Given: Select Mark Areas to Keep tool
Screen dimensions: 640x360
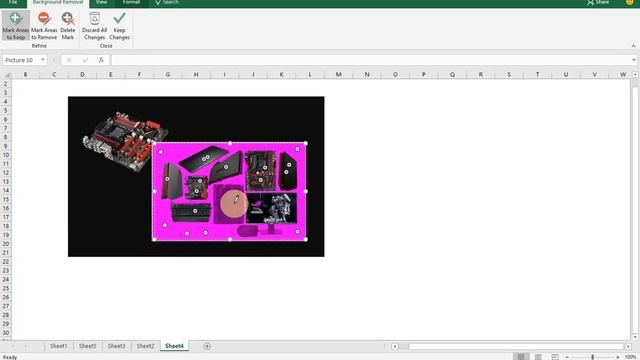Looking at the screenshot, I should (x=16, y=26).
